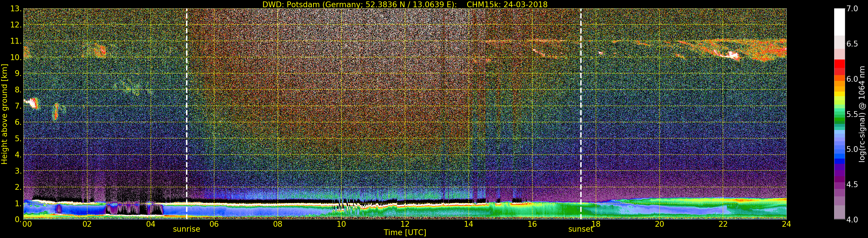
Task: Click height axis tick '0.'
Action: 18,219
